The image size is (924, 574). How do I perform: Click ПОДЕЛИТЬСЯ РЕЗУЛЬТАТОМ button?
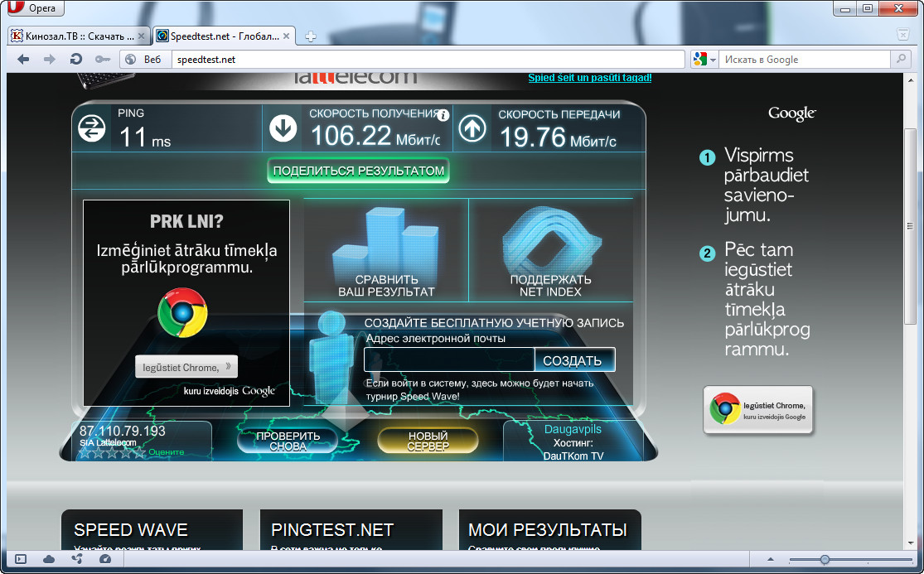(358, 171)
